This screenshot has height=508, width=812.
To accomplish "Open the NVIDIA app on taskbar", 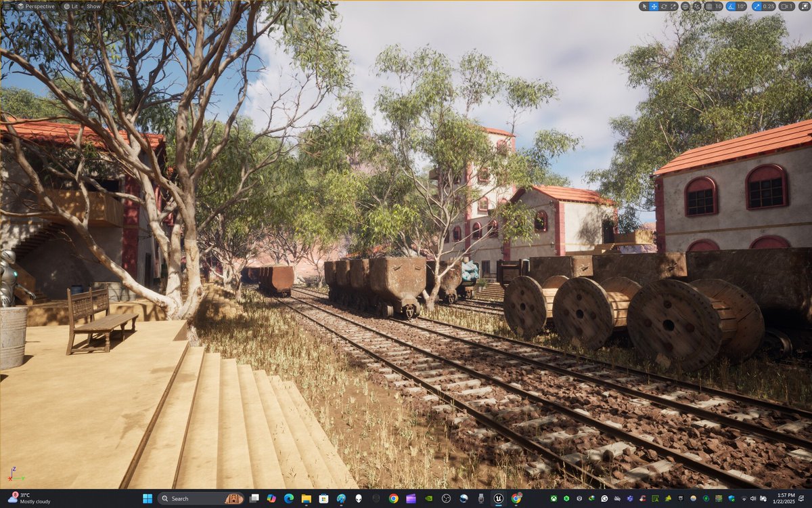I will 428,499.
